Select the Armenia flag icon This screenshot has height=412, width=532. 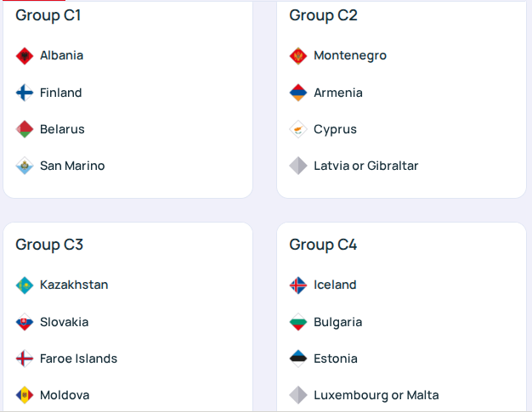tap(298, 93)
